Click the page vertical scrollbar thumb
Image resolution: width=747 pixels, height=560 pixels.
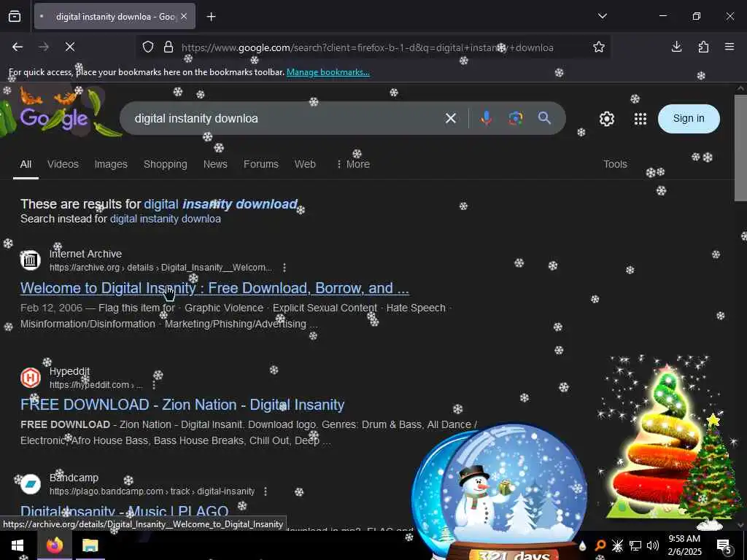(740, 147)
